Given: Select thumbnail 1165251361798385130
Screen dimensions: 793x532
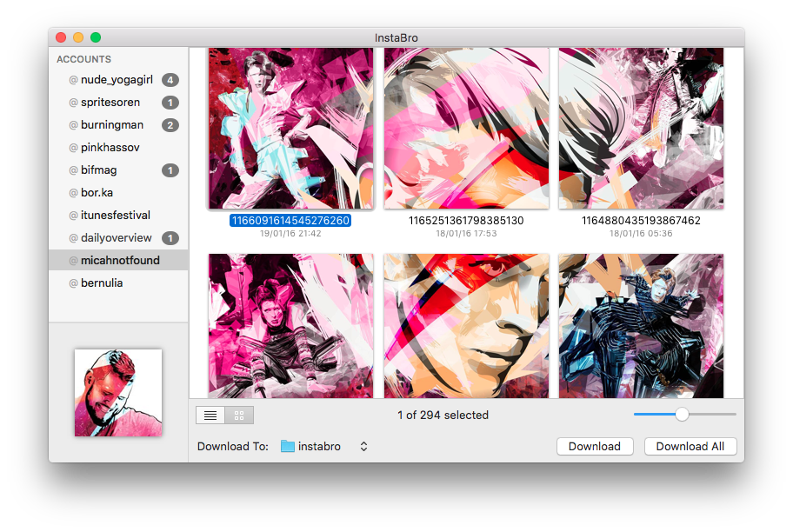Looking at the screenshot, I should tap(466, 129).
